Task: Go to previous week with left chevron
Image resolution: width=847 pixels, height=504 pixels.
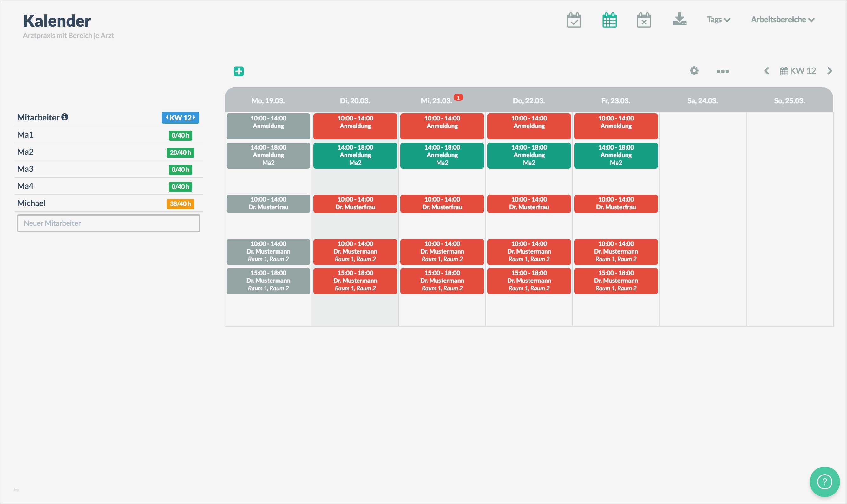Action: [x=766, y=71]
